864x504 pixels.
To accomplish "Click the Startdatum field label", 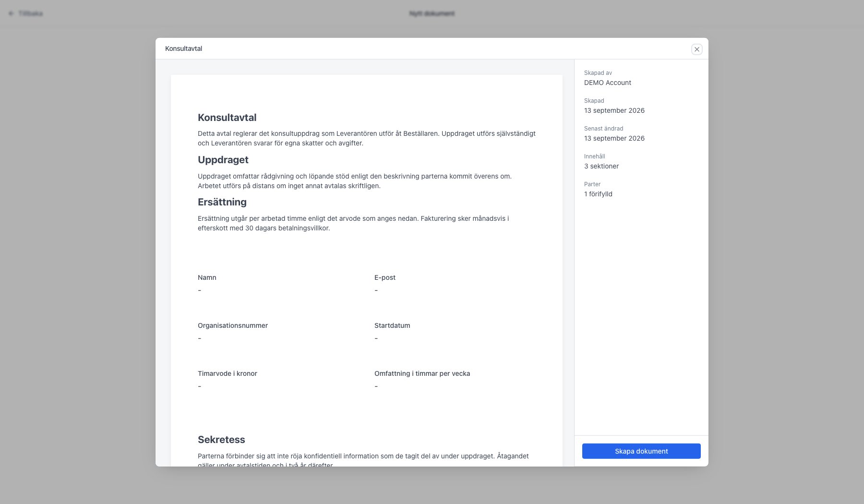I will [392, 325].
